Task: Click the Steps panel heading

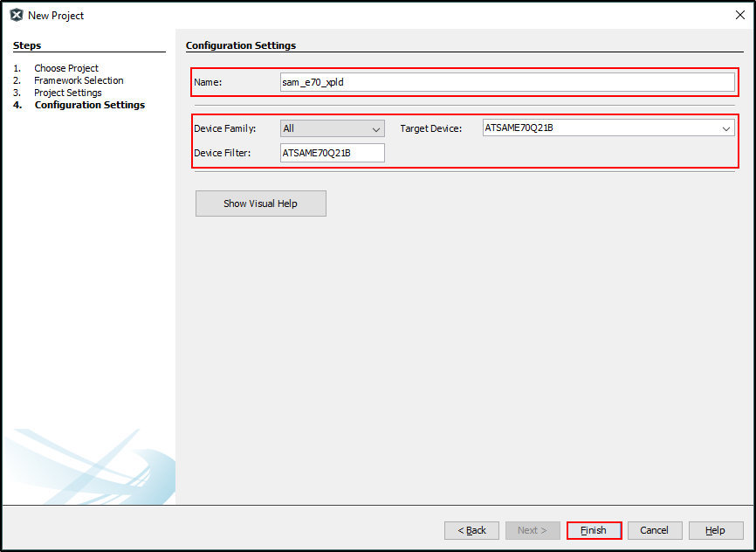Action: coord(26,45)
